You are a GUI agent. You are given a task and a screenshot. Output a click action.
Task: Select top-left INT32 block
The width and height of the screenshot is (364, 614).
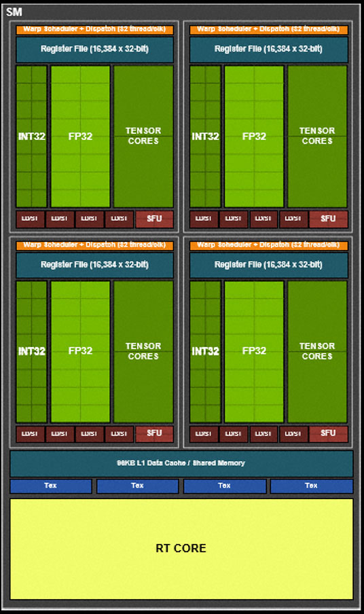click(31, 137)
